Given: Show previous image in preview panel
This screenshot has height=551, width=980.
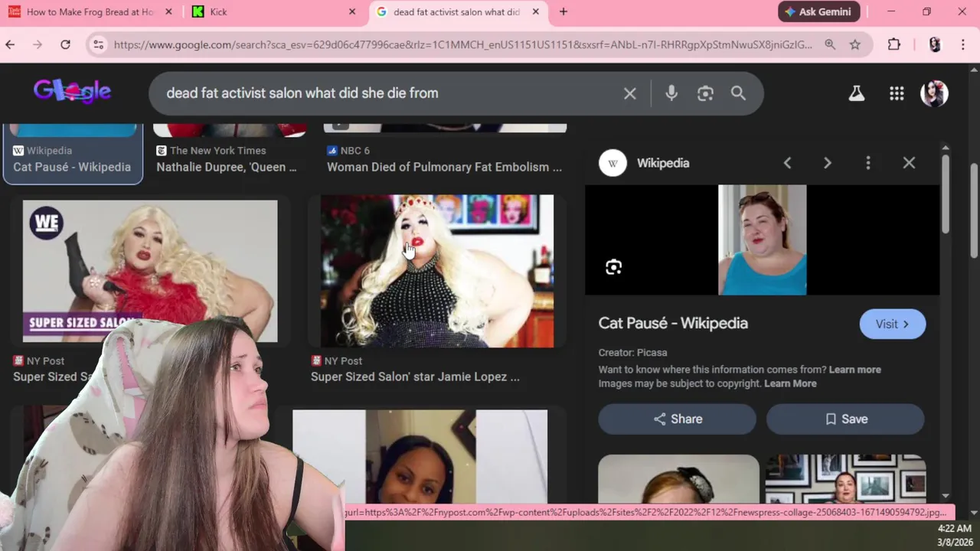Looking at the screenshot, I should pos(787,163).
